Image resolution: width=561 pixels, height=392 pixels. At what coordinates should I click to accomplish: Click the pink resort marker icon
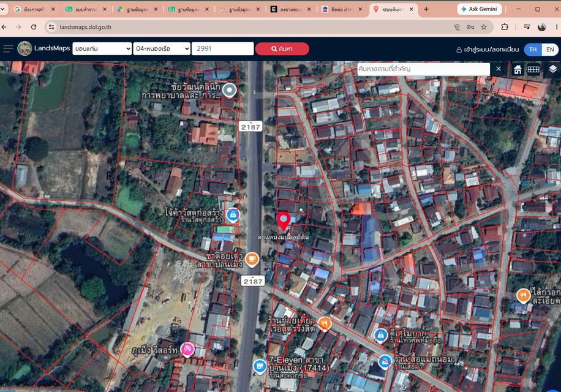pos(187,349)
